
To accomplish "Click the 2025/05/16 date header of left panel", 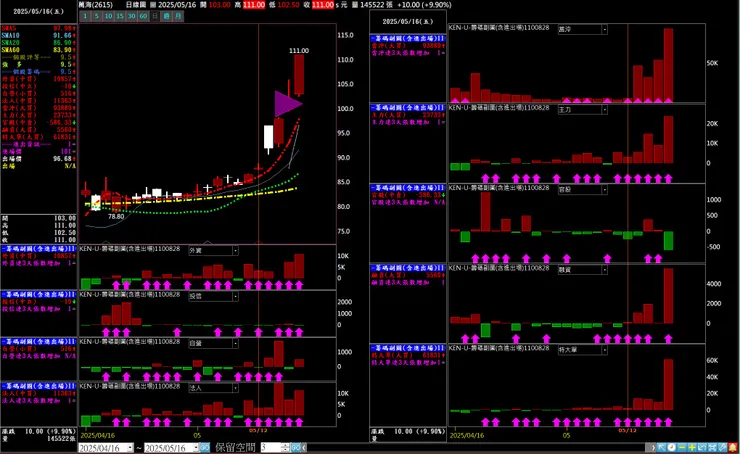I will [x=37, y=11].
